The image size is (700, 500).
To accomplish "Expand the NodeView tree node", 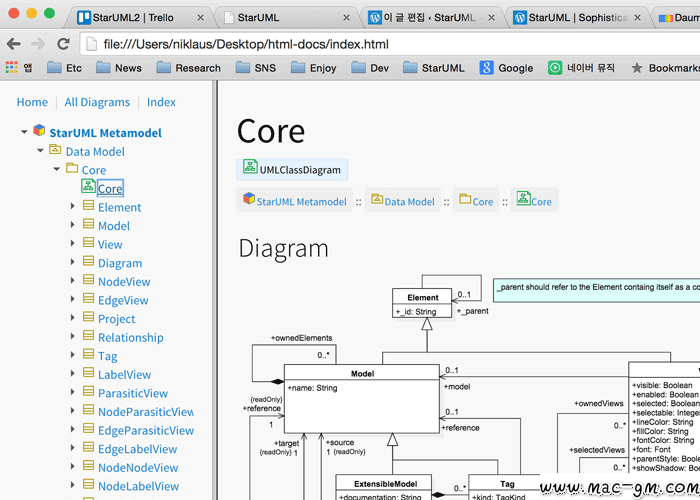I will click(x=72, y=280).
